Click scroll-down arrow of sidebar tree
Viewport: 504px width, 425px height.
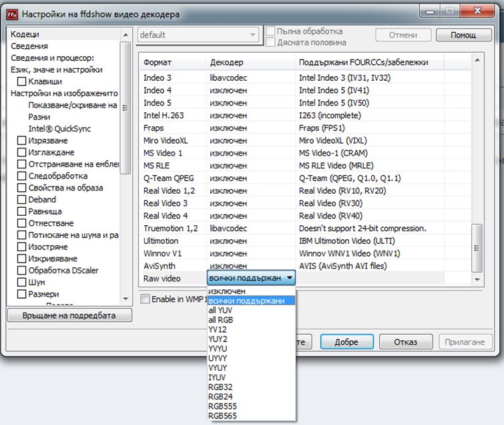click(125, 299)
